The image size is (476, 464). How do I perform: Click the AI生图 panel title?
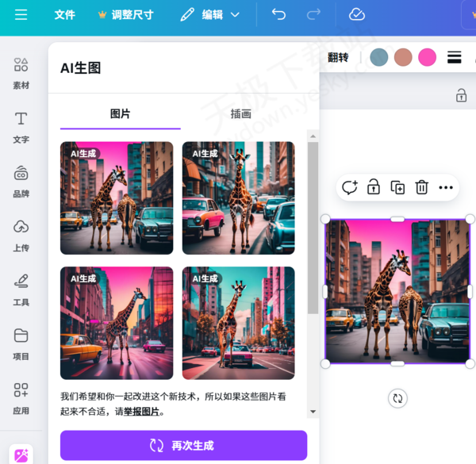(x=80, y=67)
